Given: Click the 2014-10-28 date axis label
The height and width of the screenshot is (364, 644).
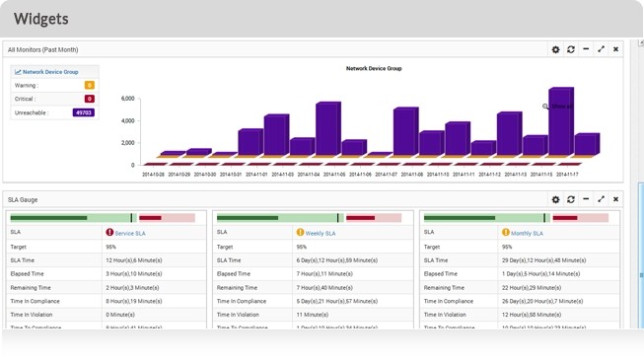Looking at the screenshot, I should tap(153, 175).
